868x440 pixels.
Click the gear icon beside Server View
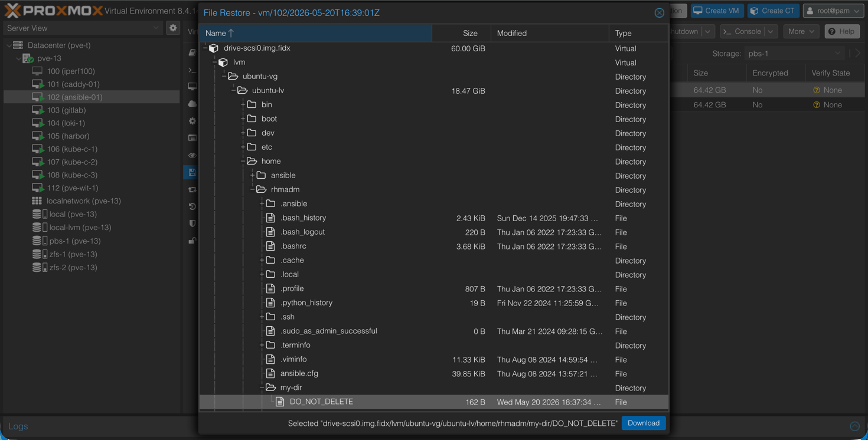(173, 28)
